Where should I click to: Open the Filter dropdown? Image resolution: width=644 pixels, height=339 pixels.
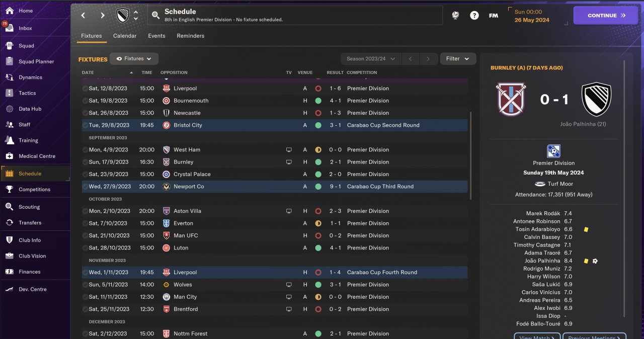point(458,59)
